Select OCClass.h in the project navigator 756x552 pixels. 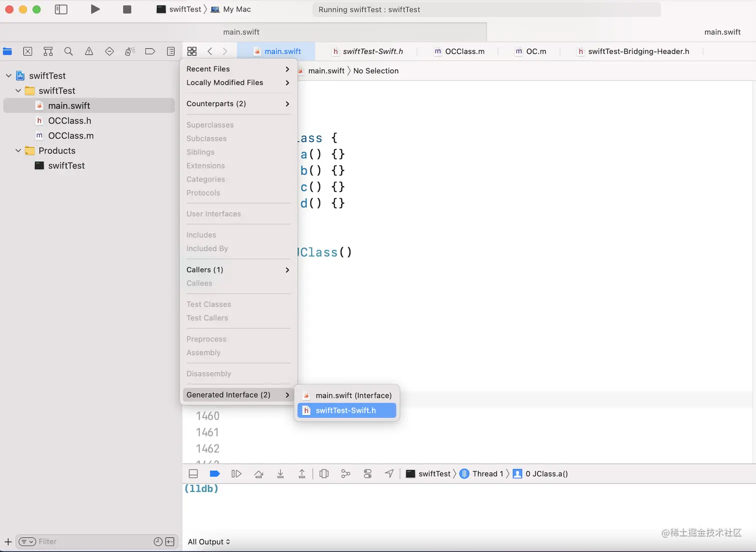[x=89, y=120]
